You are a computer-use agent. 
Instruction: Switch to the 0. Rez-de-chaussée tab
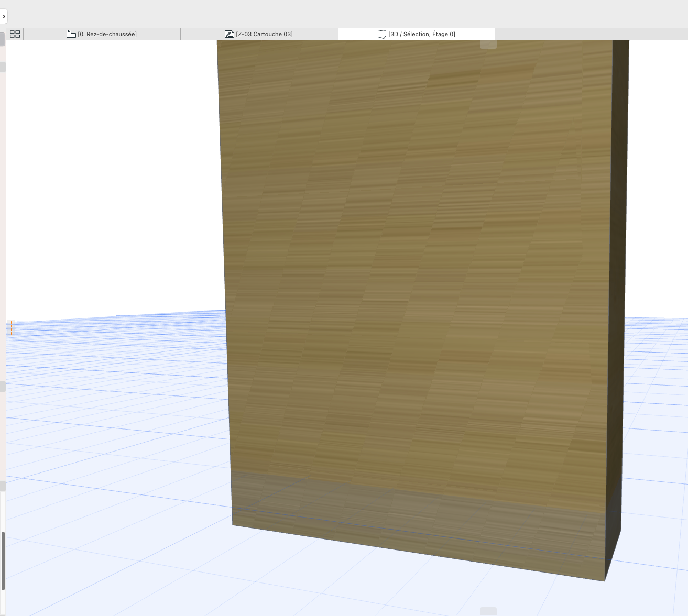(102, 34)
